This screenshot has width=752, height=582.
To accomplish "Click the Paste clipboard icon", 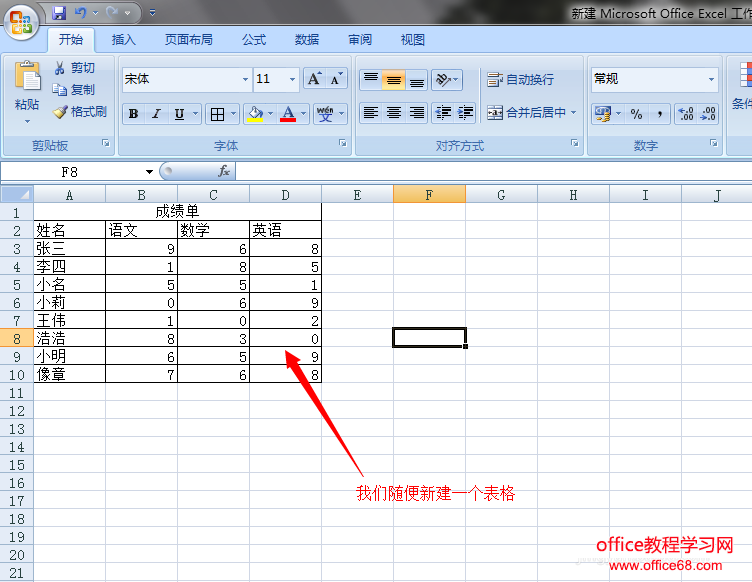I will 27,76.
